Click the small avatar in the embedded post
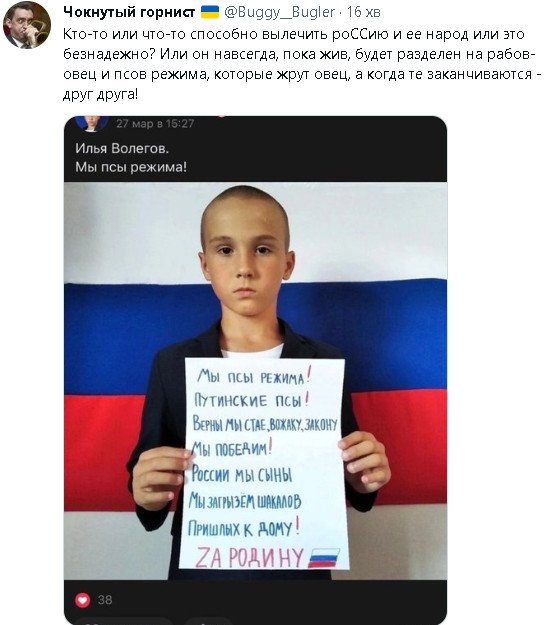Screen dimensions: 550x625 coord(92,123)
